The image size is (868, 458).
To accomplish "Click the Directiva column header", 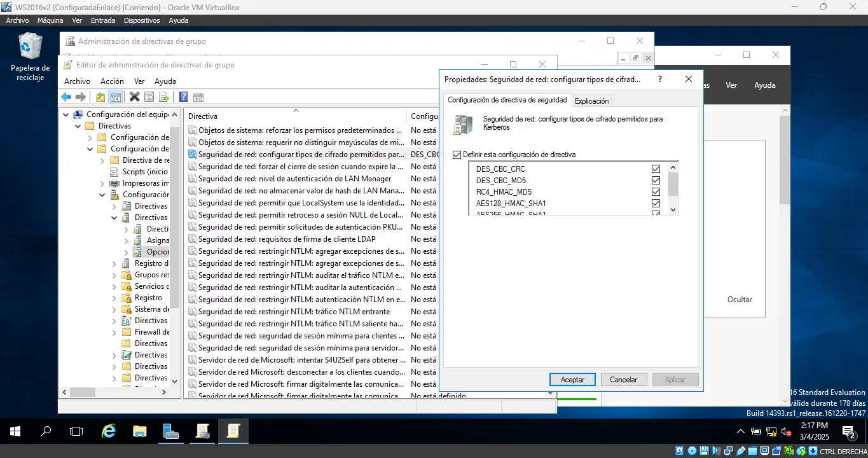I will coord(295,116).
